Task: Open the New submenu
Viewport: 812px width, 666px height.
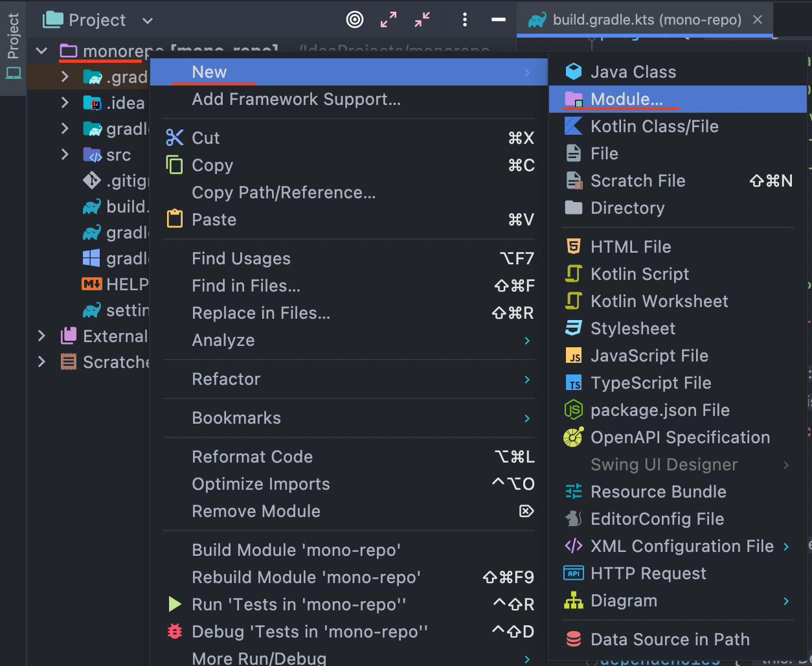Action: (x=349, y=72)
